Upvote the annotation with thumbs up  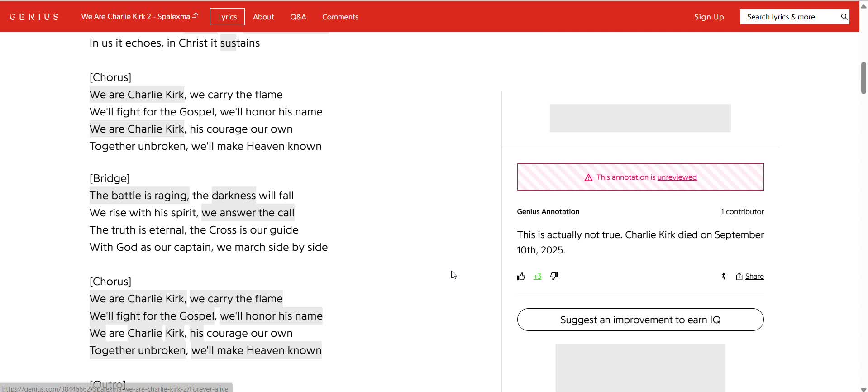click(x=521, y=277)
